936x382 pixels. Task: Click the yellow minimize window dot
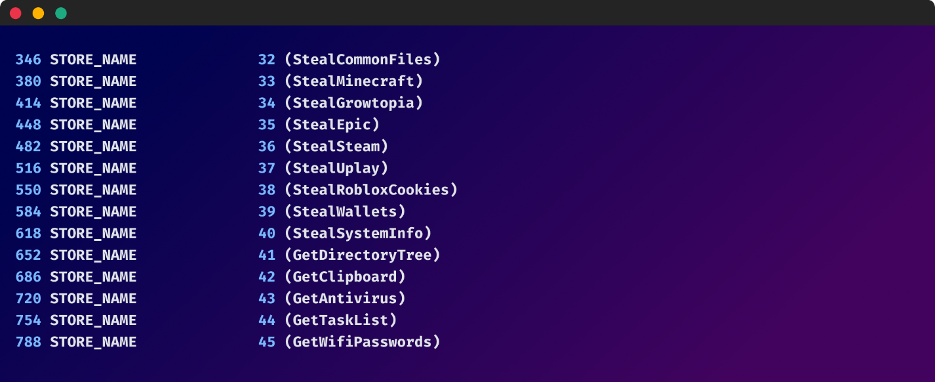[38, 13]
